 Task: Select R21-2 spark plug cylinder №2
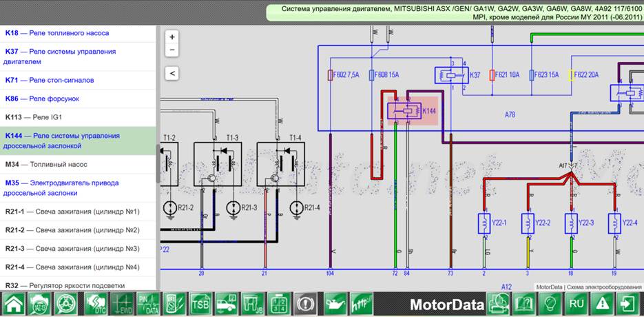[x=78, y=230]
